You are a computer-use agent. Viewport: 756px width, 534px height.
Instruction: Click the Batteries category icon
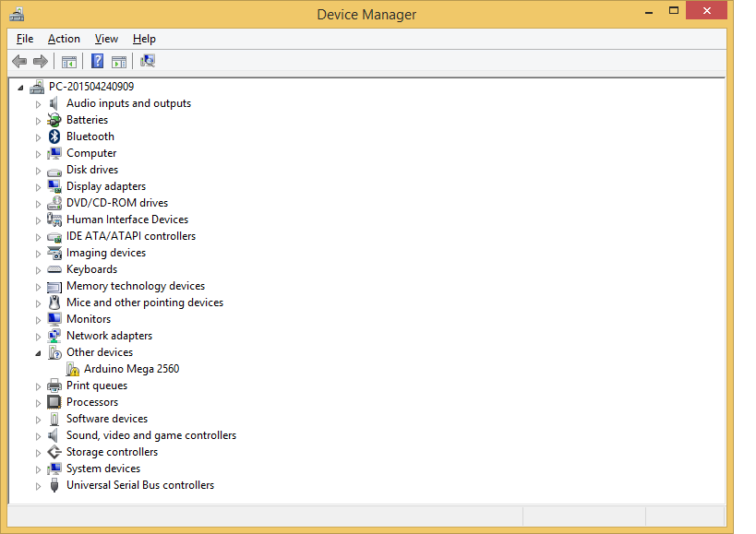point(54,120)
